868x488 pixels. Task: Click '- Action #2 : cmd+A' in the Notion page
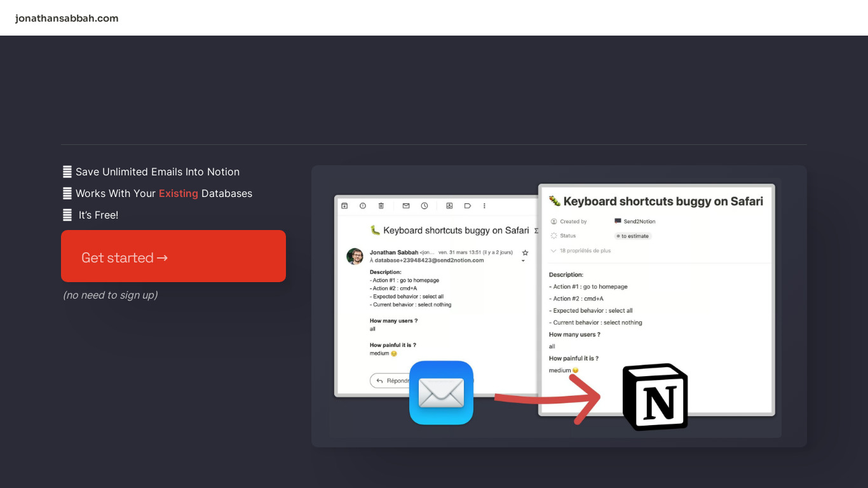pyautogui.click(x=576, y=299)
